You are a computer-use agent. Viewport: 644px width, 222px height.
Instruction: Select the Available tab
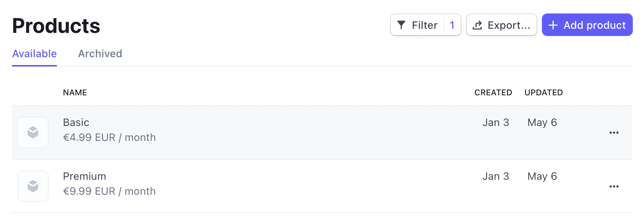[x=34, y=54]
